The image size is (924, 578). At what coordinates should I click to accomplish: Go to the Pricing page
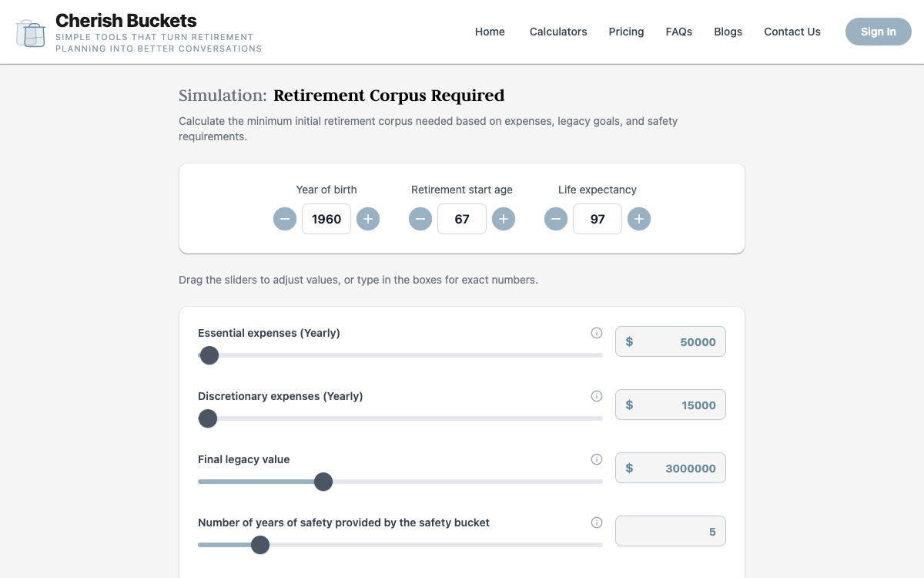tap(626, 32)
